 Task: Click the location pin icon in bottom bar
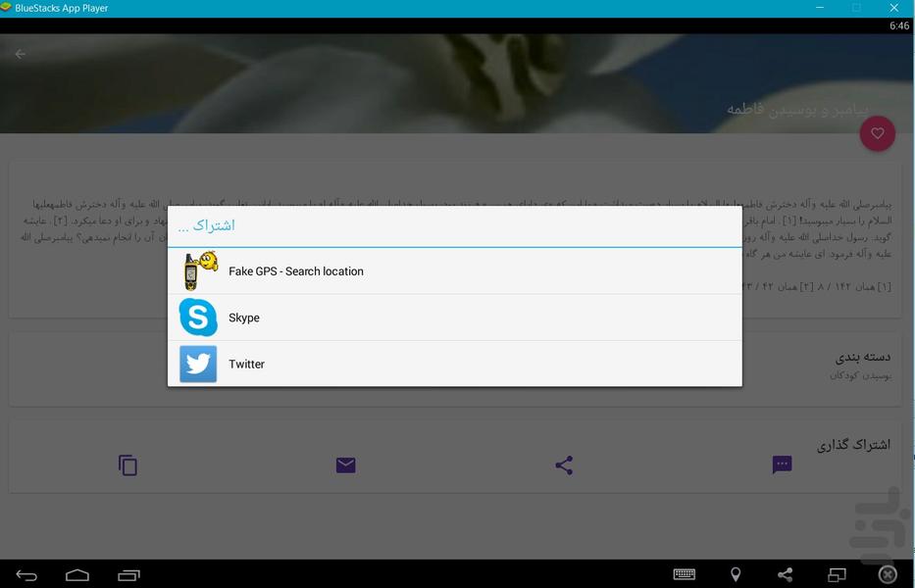point(736,575)
